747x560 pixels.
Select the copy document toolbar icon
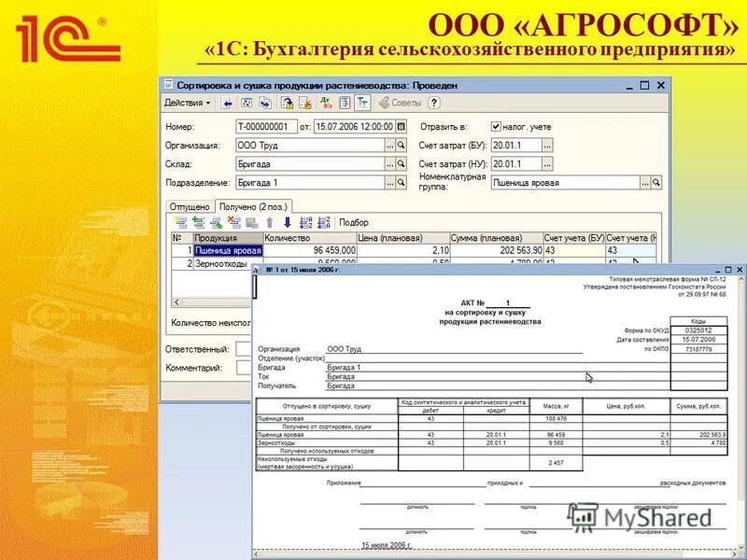[264, 103]
